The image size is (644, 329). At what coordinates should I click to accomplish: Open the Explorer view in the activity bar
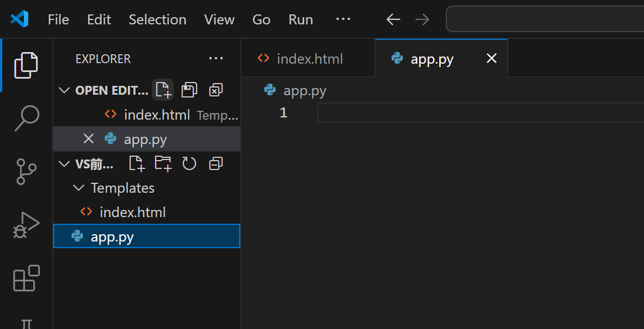click(26, 65)
